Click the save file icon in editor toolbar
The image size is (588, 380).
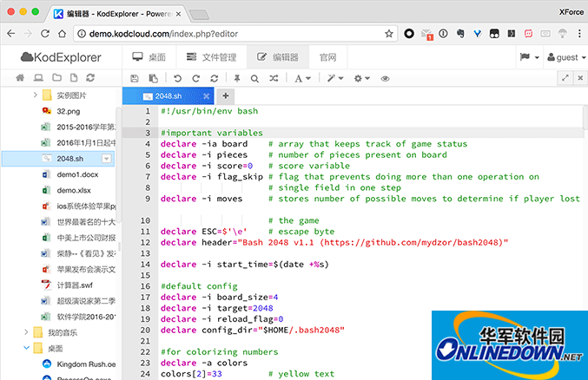tap(135, 78)
